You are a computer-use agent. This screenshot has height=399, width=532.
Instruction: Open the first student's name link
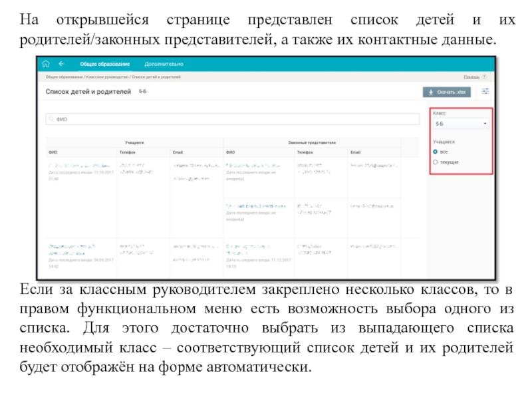pos(78,166)
